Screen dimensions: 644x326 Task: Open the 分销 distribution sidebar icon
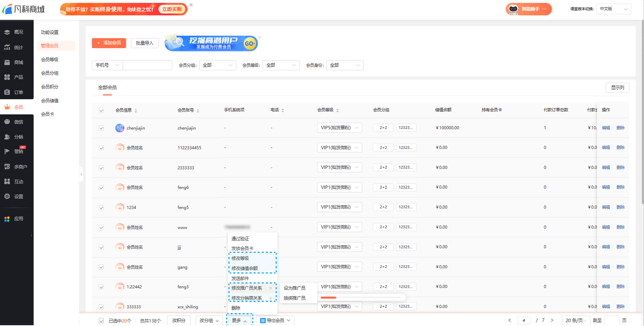click(x=7, y=137)
